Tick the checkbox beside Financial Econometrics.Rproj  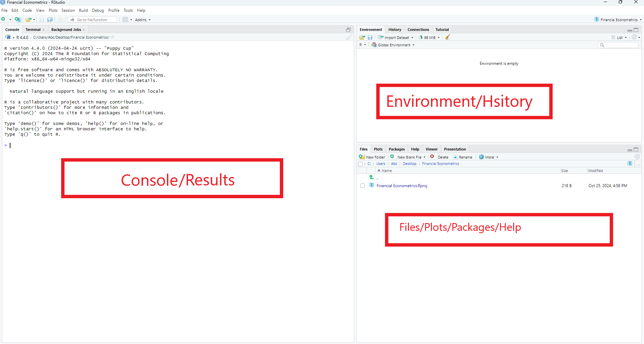point(362,186)
